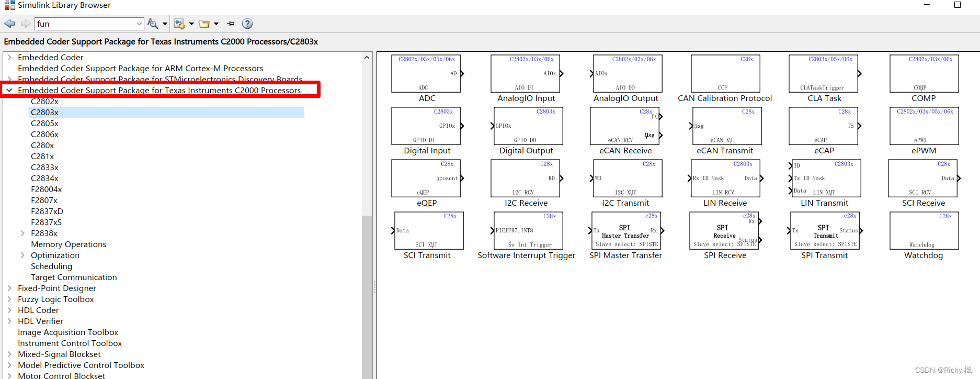
Task: Click the forward navigation arrow icon
Action: [26, 24]
